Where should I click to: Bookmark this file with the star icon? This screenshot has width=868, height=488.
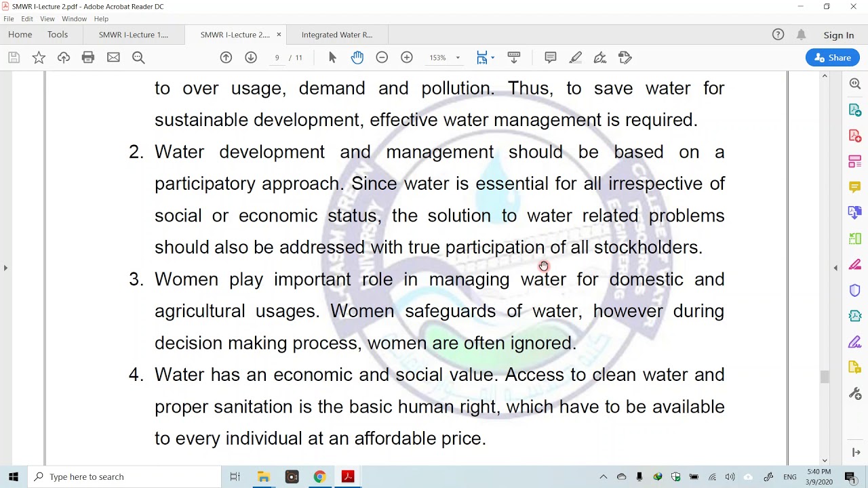click(39, 58)
